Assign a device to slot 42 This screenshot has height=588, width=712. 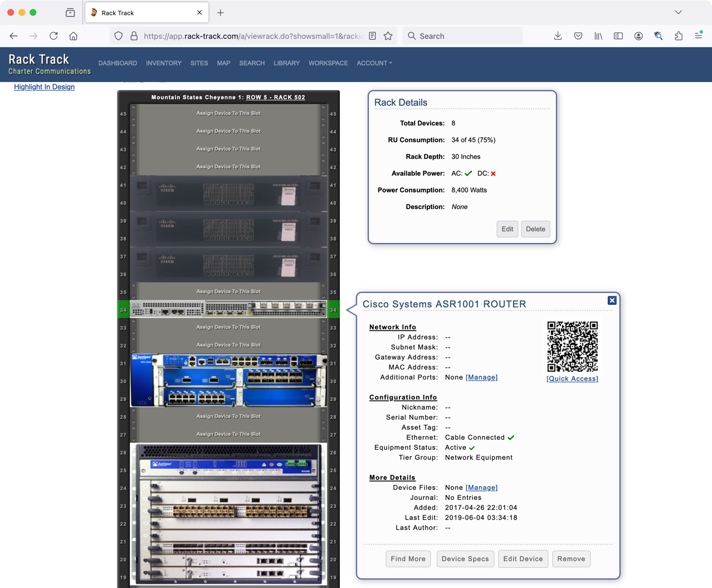(x=228, y=167)
